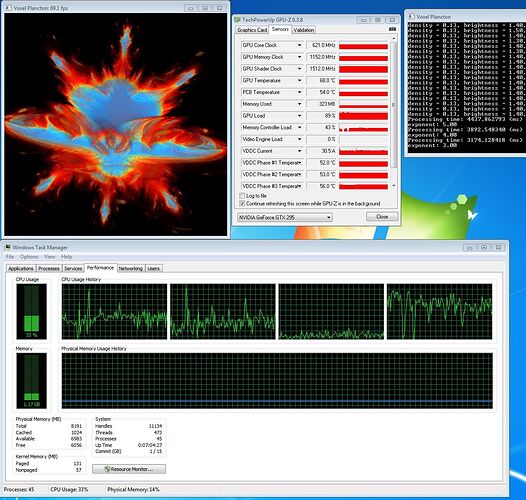Click the Task Manager title bar icon
526x500 pixels.
[x=7, y=247]
